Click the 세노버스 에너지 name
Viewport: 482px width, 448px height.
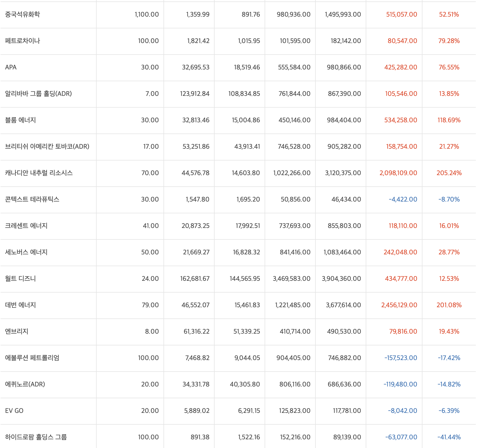tap(26, 252)
